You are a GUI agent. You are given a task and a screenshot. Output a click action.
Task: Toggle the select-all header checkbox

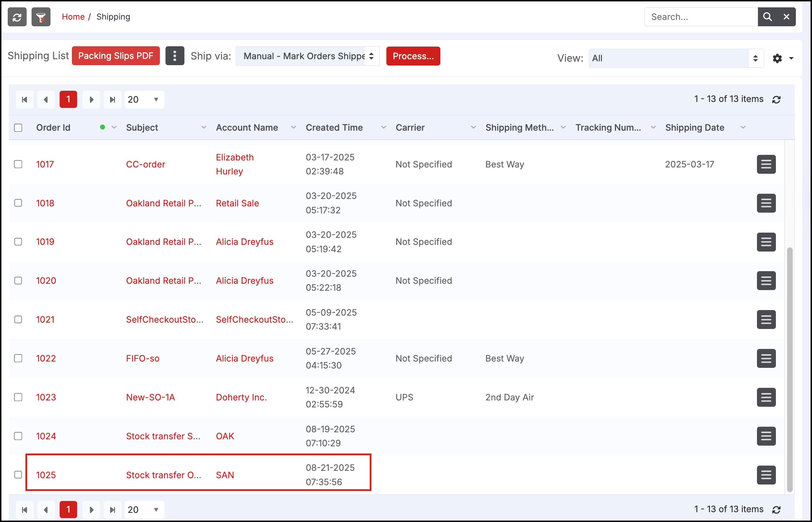(18, 128)
